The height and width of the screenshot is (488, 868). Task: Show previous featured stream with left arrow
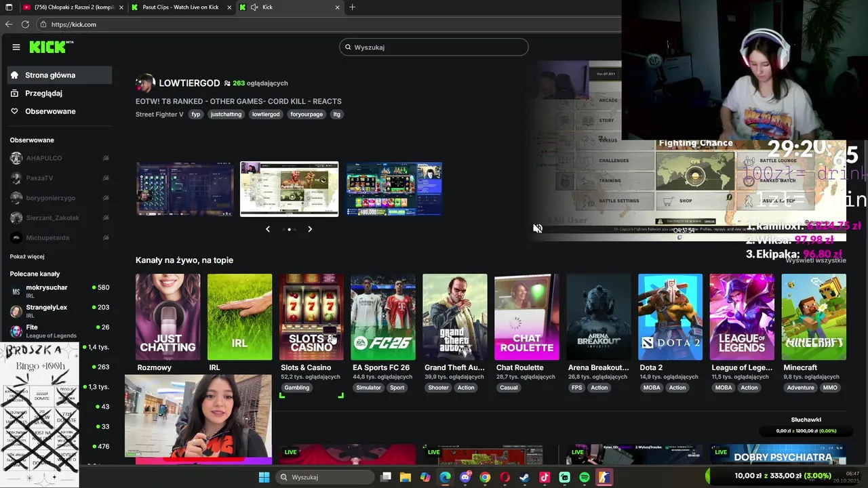pyautogui.click(x=268, y=229)
